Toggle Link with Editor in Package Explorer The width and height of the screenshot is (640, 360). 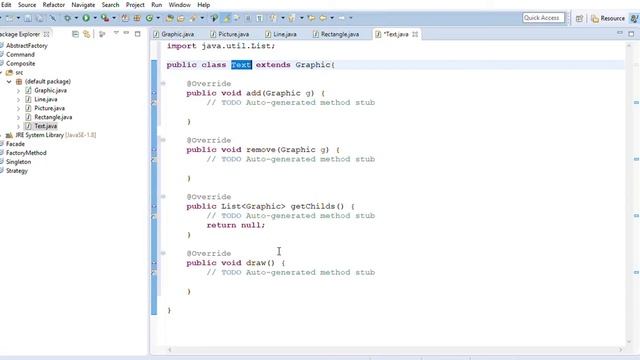tap(87, 34)
